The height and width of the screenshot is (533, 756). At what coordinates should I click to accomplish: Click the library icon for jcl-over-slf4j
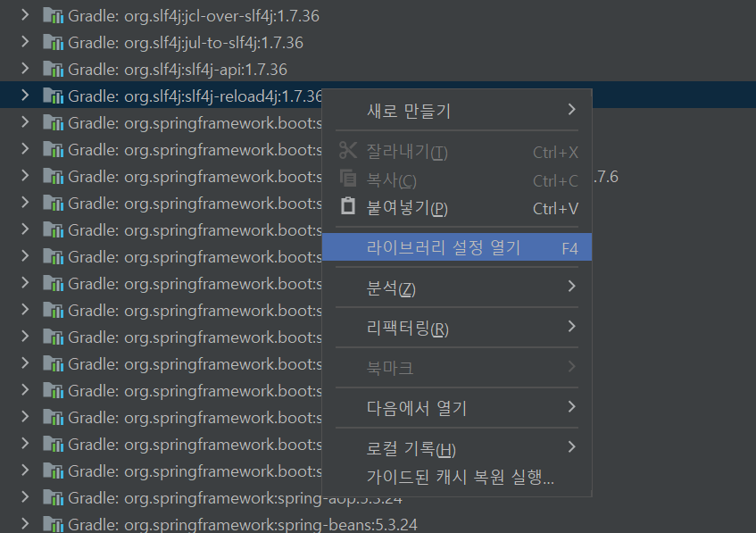(54, 16)
